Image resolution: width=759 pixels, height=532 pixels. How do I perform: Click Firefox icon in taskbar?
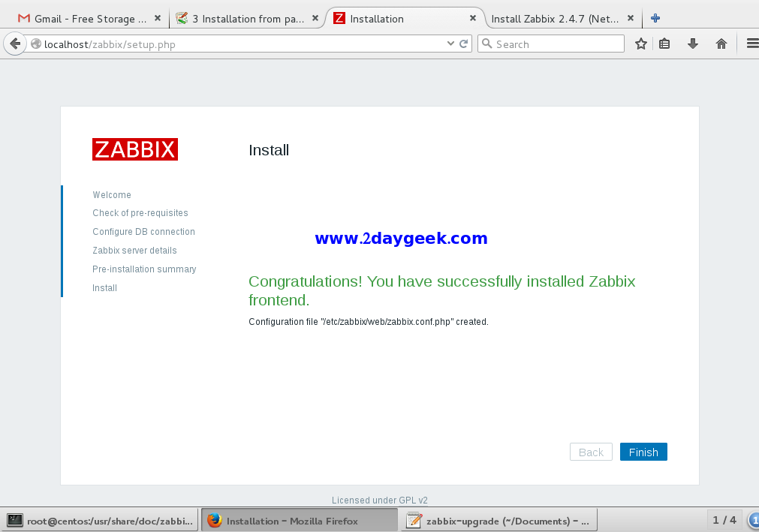coord(215,521)
